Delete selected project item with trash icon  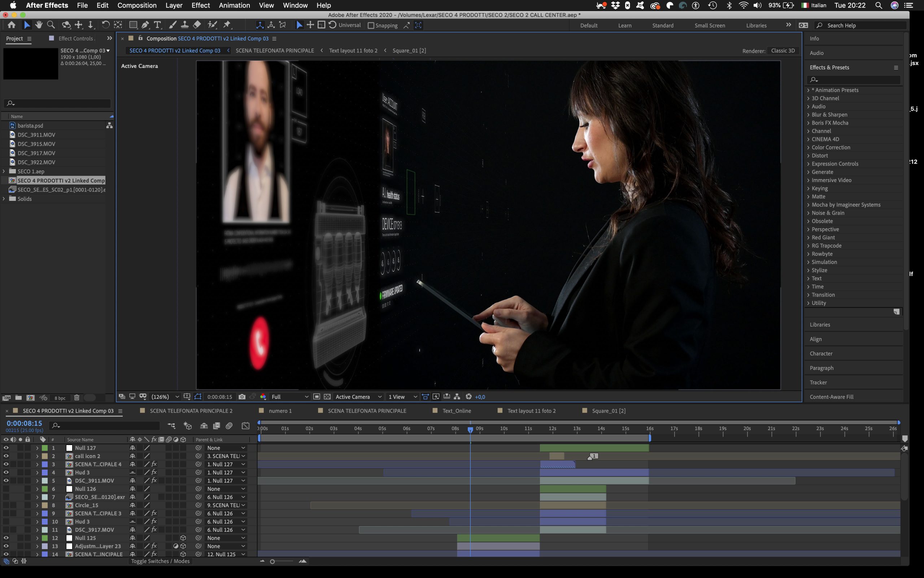coord(77,398)
